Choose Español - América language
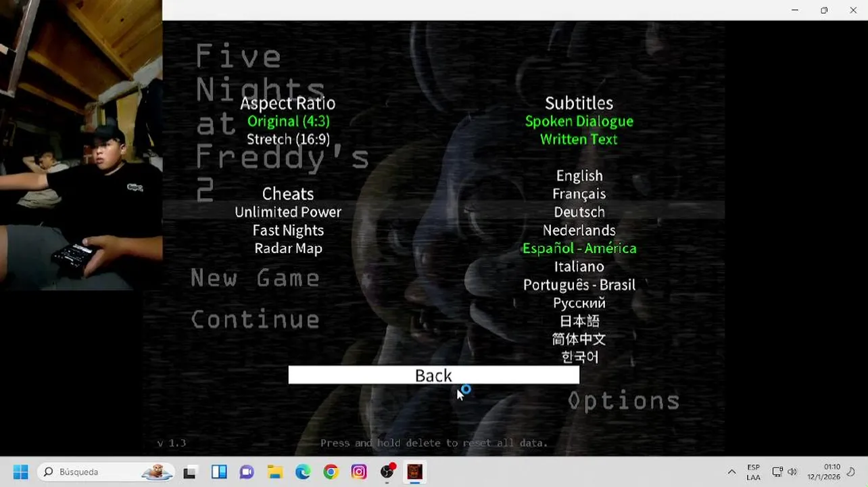The image size is (868, 487). click(579, 248)
